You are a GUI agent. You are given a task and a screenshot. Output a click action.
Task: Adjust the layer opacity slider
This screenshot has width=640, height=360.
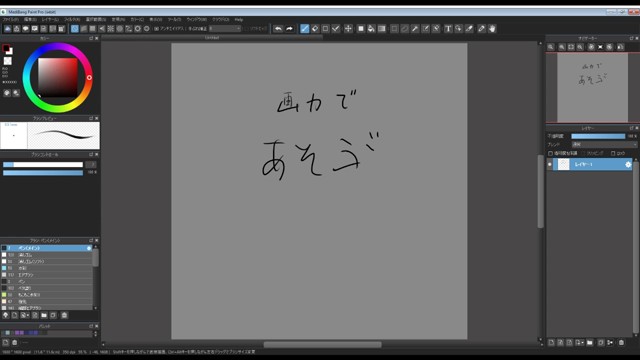[x=598, y=136]
